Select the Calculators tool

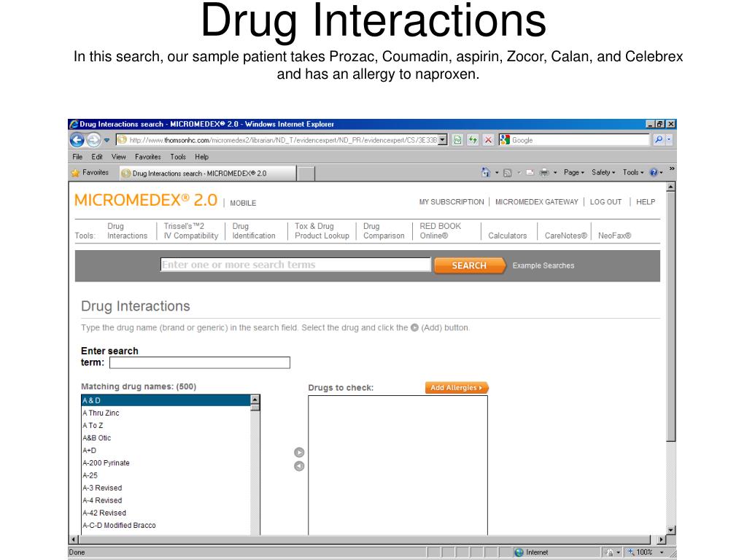(508, 236)
